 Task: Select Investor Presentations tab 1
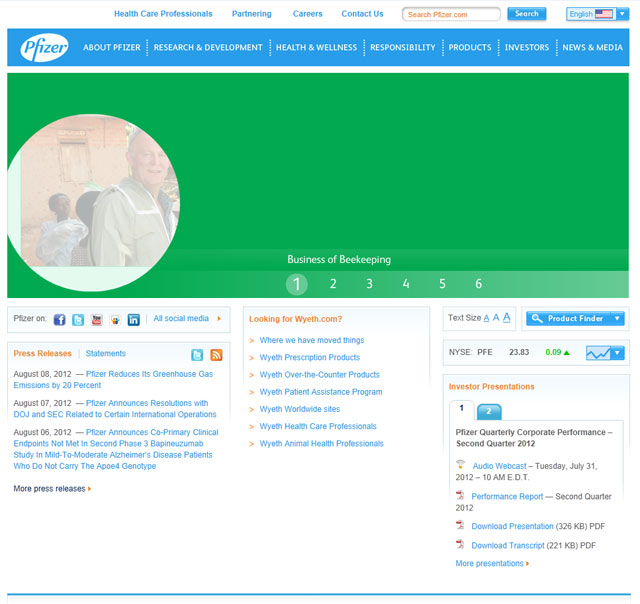tap(462, 410)
